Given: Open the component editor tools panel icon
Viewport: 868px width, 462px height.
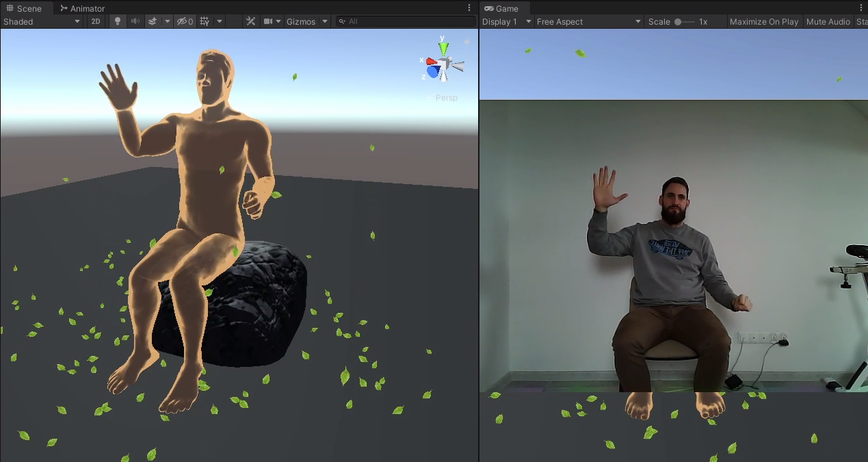Looking at the screenshot, I should tap(250, 21).
